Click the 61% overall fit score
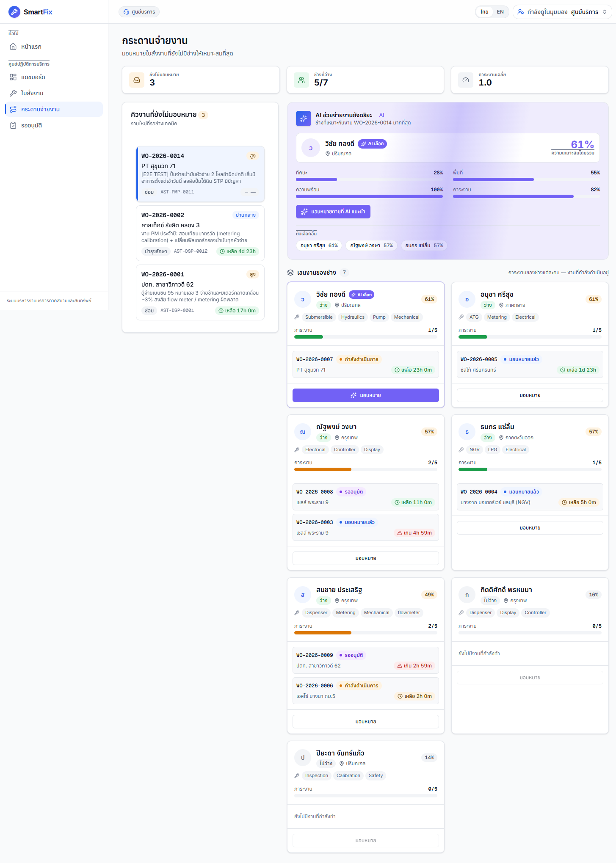 point(582,144)
